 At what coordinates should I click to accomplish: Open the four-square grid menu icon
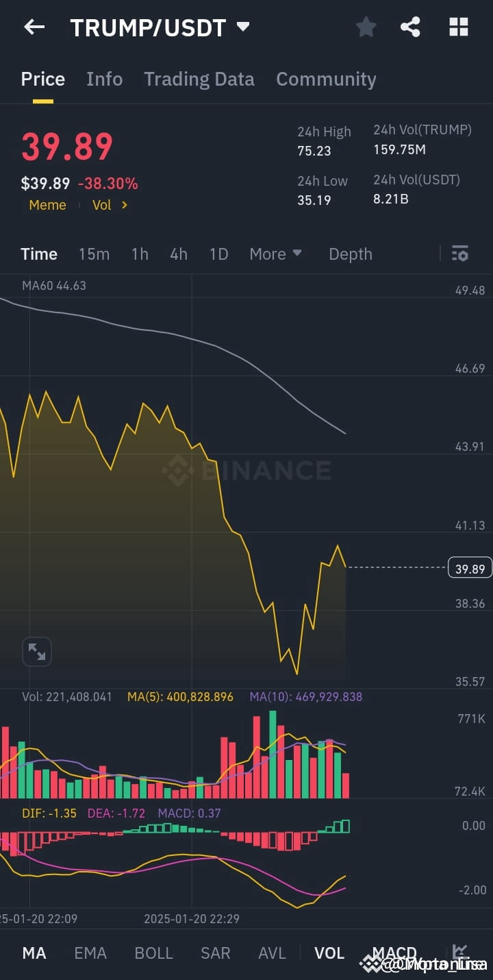(458, 27)
